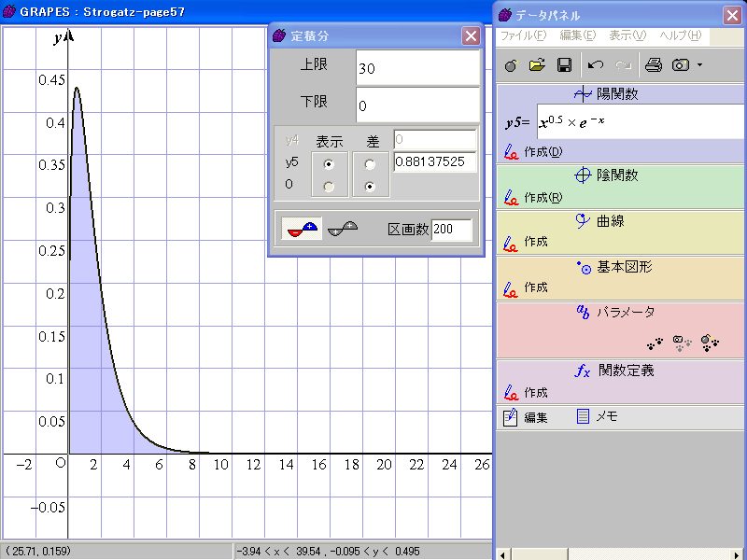Open file with the folder icon
This screenshot has height=560, width=747.
tap(537, 65)
